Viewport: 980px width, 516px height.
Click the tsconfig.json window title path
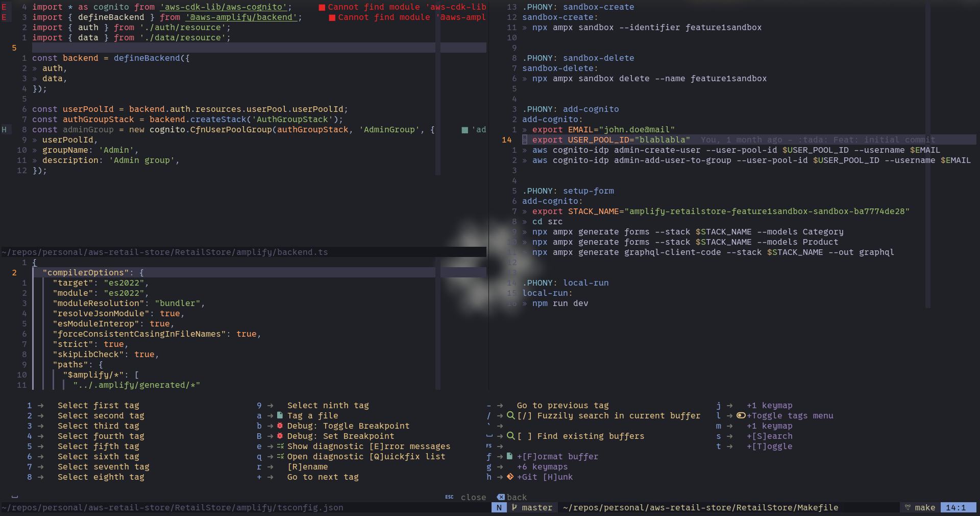(x=172, y=507)
